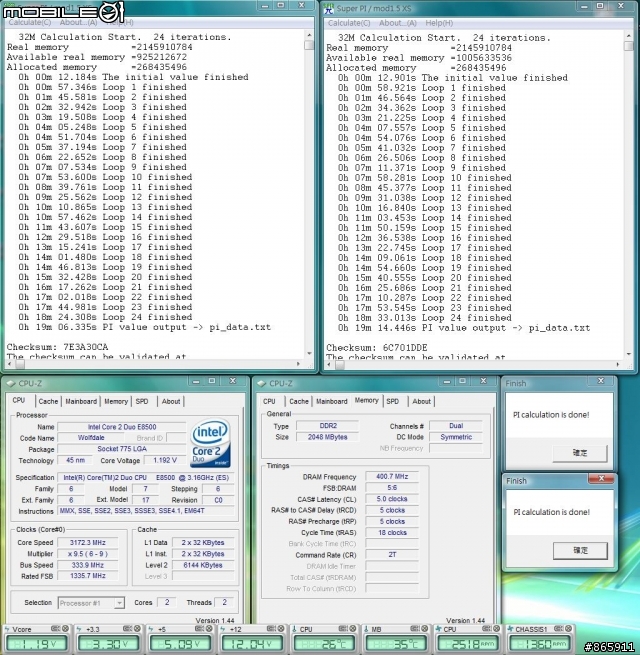640x655 pixels.
Task: Switch to Memory tab in left CPU-Z
Action: (116, 401)
